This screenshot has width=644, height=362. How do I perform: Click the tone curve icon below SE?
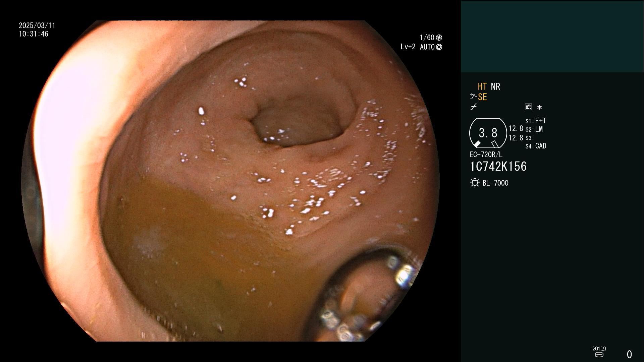474,107
